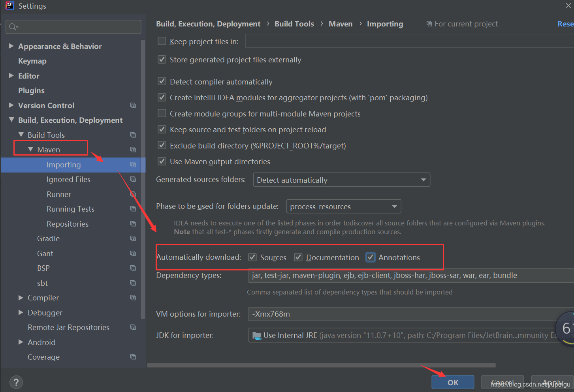Select Running Tests under Maven
The width and height of the screenshot is (574, 392).
point(70,209)
